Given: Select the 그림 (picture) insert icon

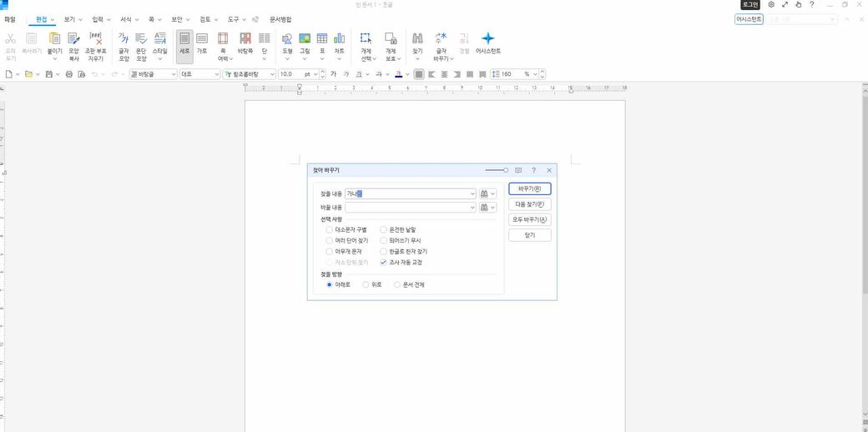Looking at the screenshot, I should 305,38.
